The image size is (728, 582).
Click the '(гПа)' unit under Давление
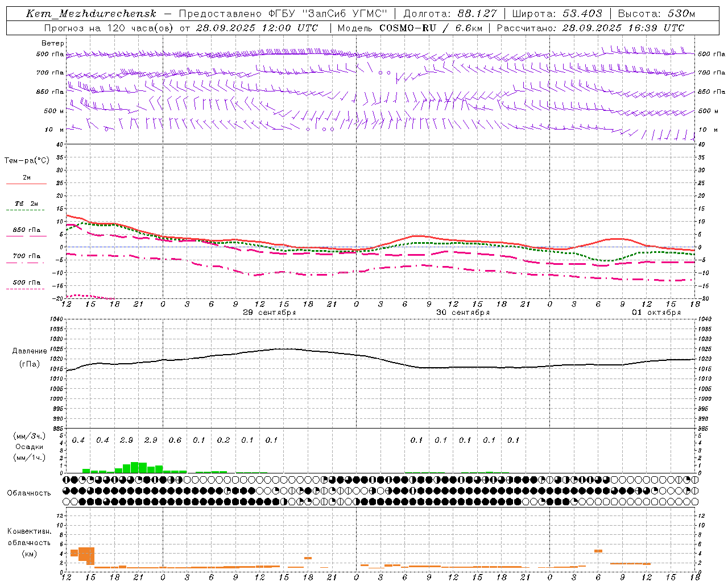click(30, 364)
